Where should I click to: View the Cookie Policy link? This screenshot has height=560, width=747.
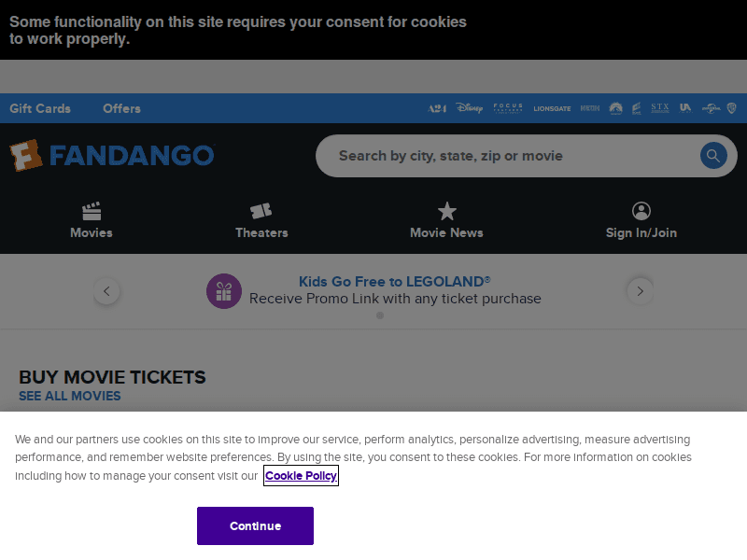pyautogui.click(x=301, y=476)
